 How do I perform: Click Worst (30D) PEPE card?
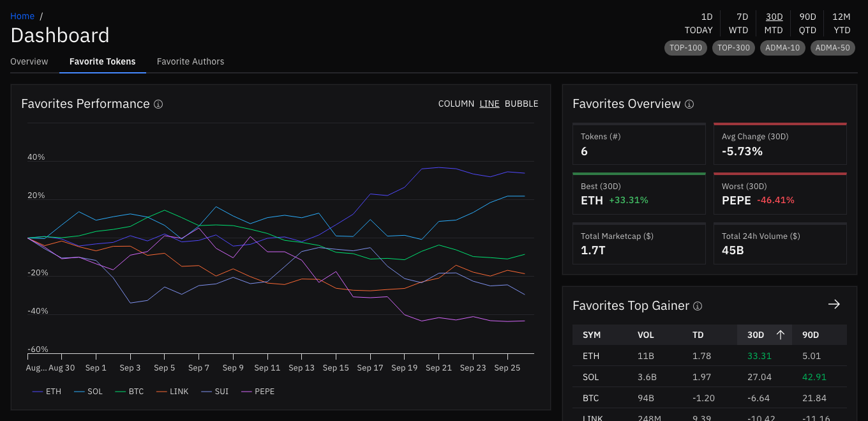[x=780, y=194]
